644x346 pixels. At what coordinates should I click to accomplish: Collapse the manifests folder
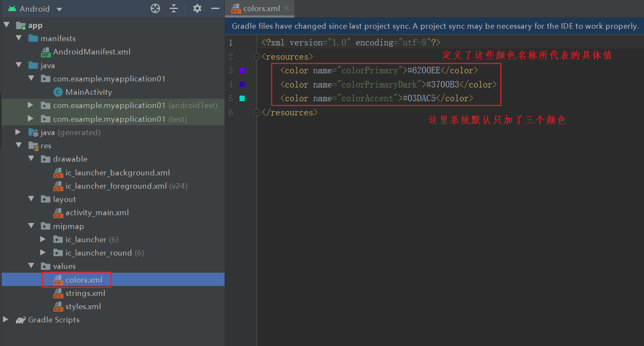pyautogui.click(x=18, y=38)
